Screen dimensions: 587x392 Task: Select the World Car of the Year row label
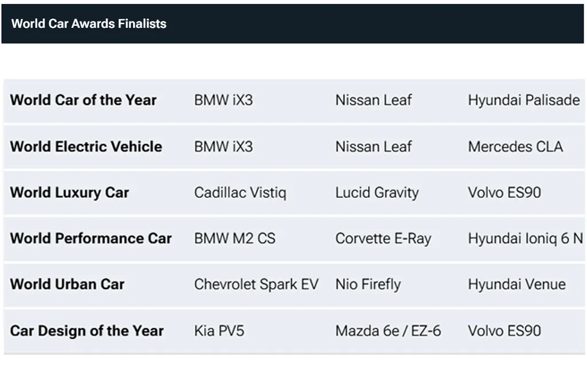[83, 100]
